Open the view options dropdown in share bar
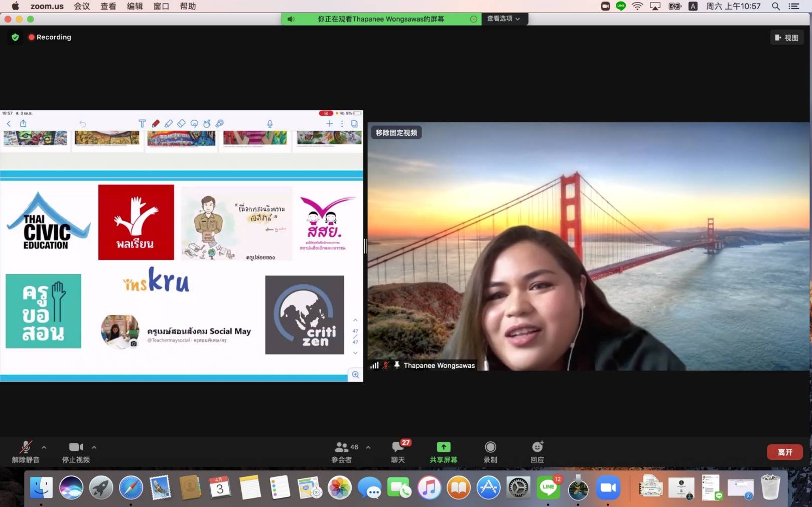812x507 pixels. click(503, 19)
